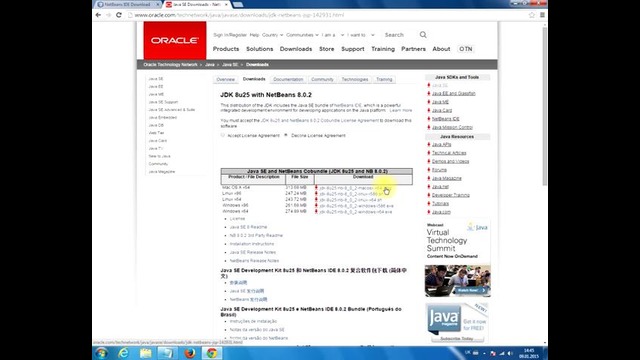Screen dimensions: 640x360
Task: Click the download arrow icon for Mac OS X x64
Action: (x=316, y=187)
